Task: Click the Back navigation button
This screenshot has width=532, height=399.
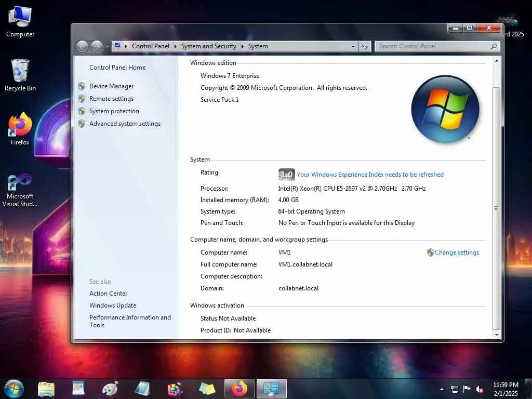Action: (83, 46)
